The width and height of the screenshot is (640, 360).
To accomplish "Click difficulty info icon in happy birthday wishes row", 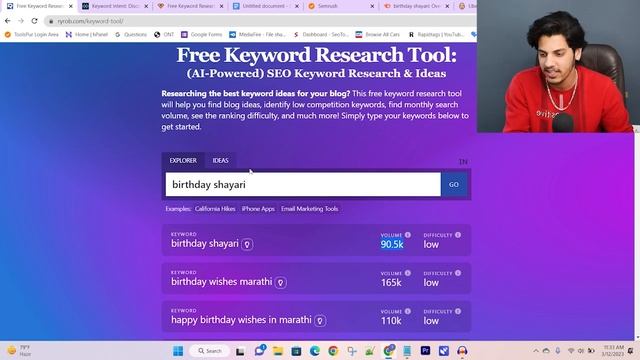I will (x=458, y=311).
